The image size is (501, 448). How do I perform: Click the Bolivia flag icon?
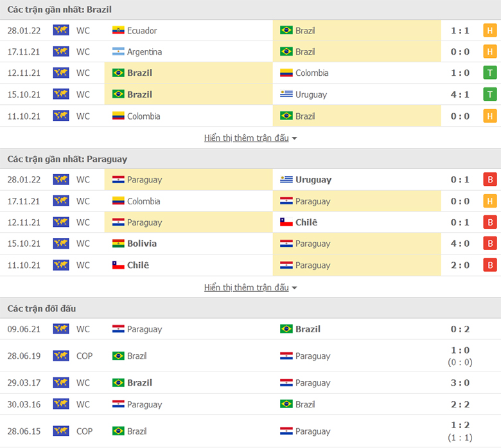[x=118, y=244]
